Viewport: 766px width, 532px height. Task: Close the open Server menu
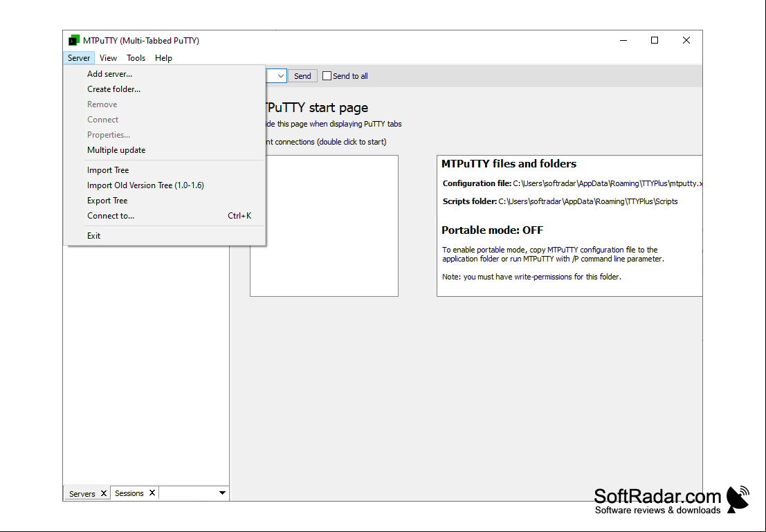pyautogui.click(x=79, y=57)
